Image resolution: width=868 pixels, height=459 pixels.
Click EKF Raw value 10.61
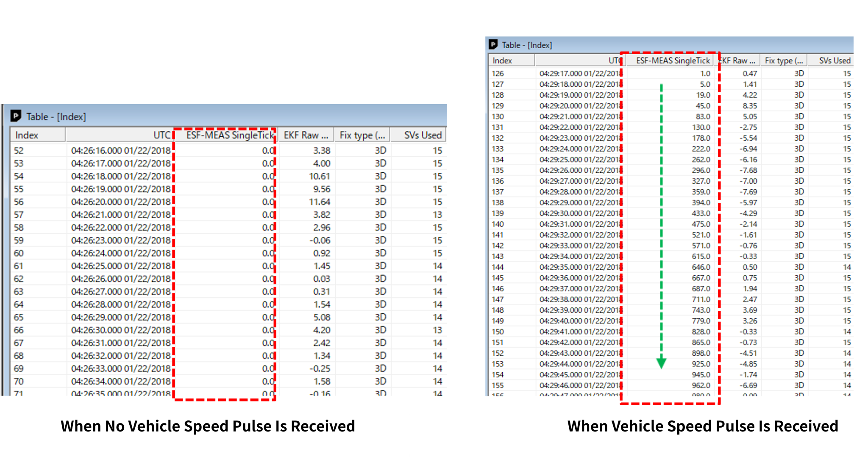pos(320,176)
